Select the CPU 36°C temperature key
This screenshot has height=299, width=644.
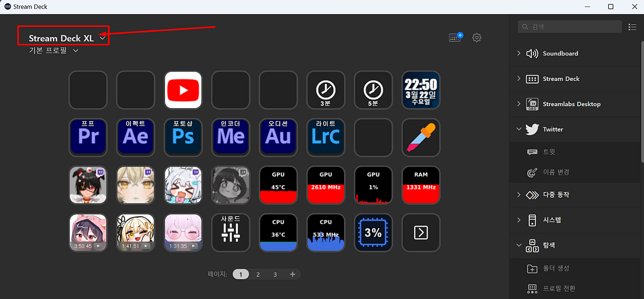pos(278,233)
